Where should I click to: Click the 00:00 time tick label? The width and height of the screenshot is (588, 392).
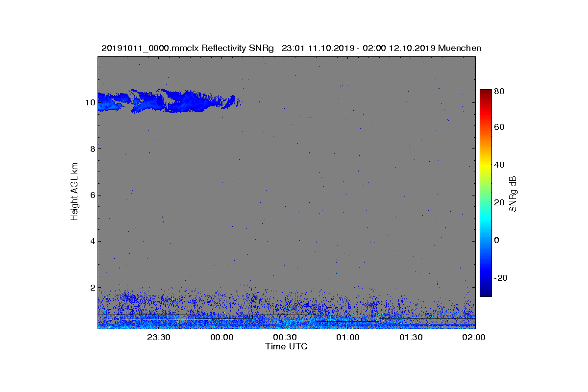222,337
